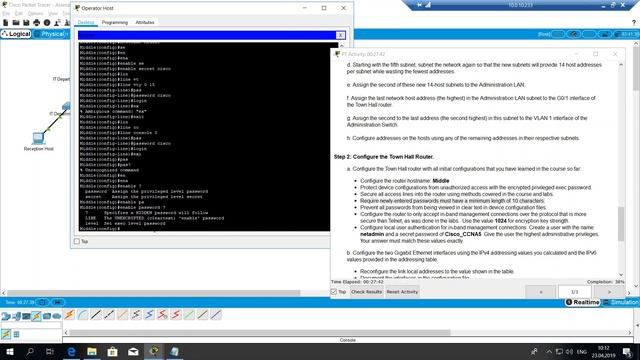The height and width of the screenshot is (360, 640).
Task: Click the connections list horizontal scrollbar
Action: tap(260, 333)
